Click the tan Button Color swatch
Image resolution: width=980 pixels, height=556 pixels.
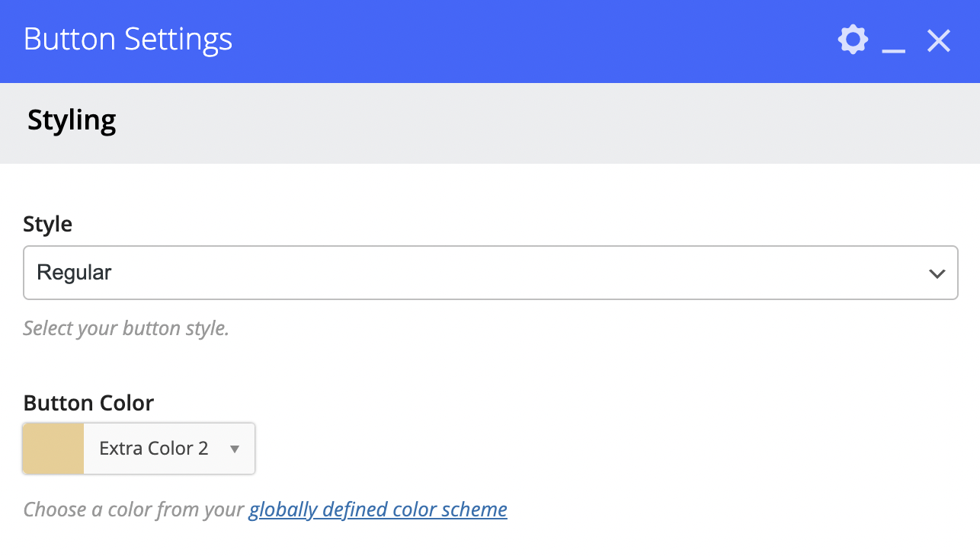click(x=53, y=449)
